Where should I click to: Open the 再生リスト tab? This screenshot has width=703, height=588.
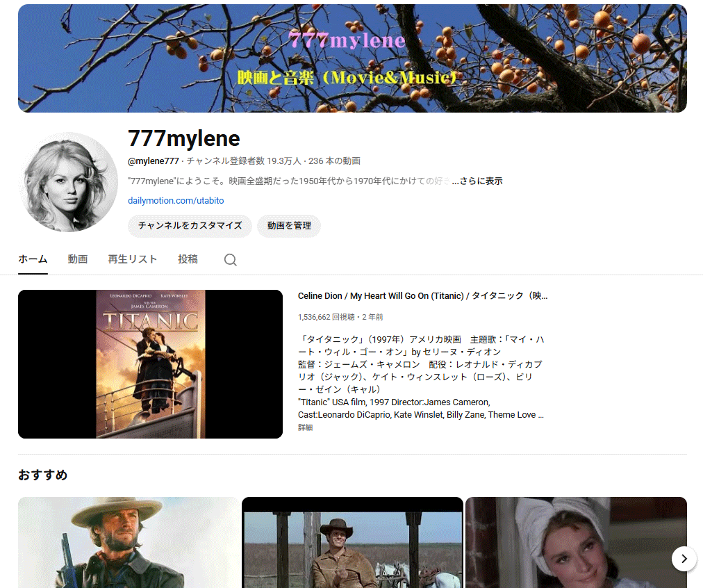tap(132, 259)
